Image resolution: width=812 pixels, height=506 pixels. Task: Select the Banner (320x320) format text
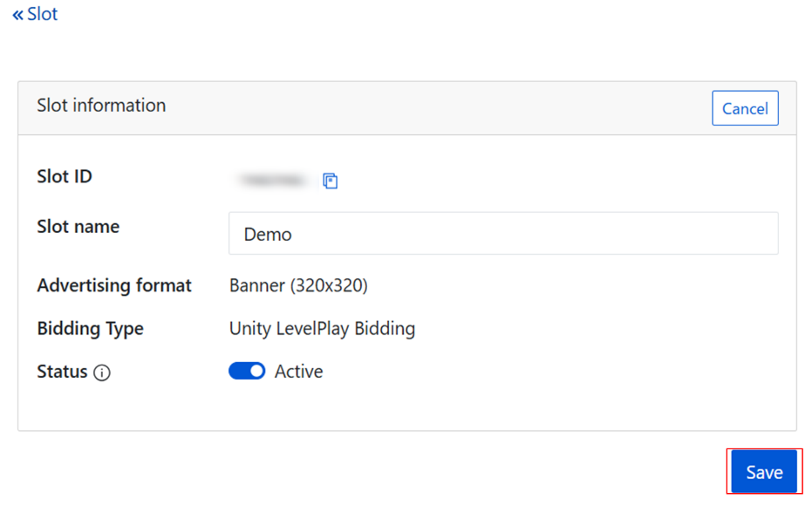(298, 285)
